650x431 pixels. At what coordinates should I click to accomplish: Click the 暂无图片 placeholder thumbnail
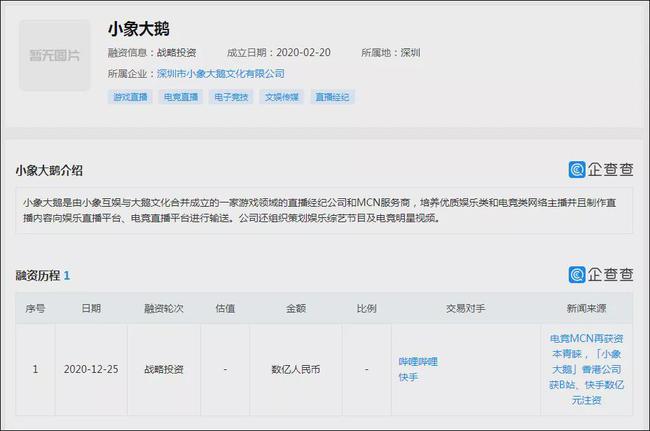pyautogui.click(x=54, y=55)
